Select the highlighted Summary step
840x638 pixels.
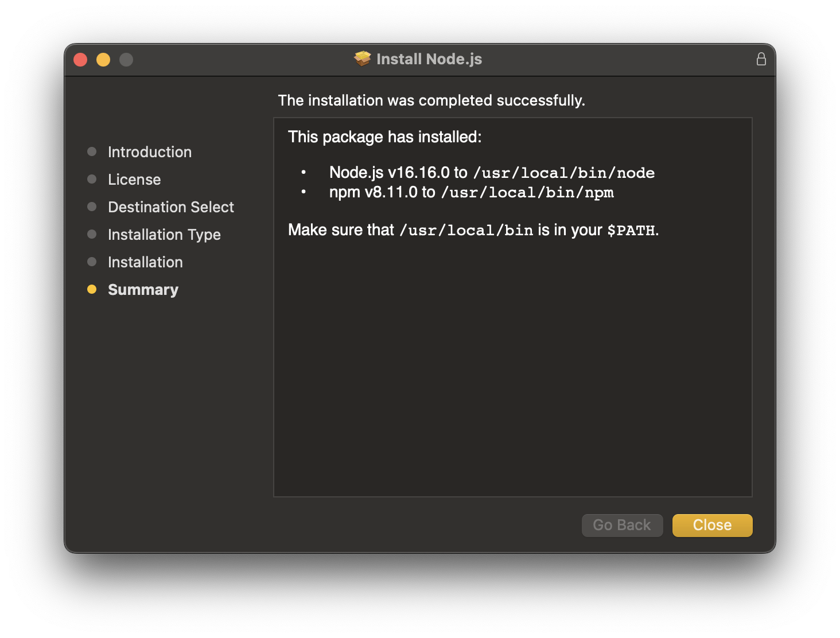coord(143,290)
